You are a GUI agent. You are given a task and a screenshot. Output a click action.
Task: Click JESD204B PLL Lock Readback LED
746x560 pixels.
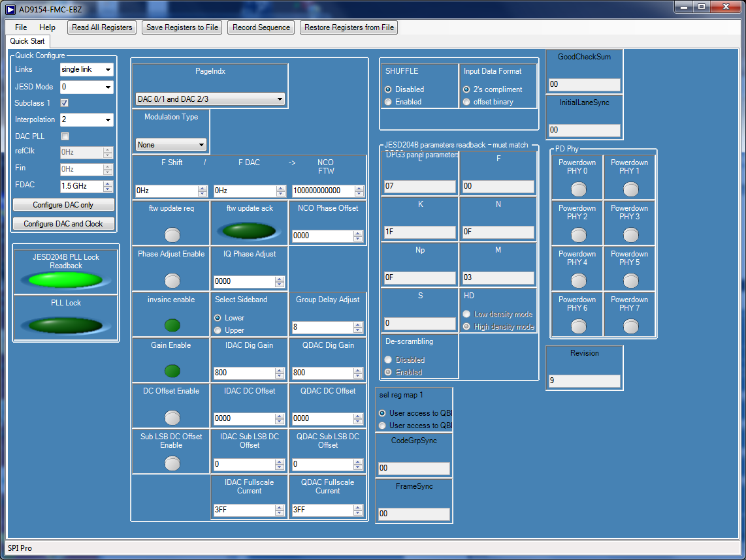pyautogui.click(x=66, y=280)
